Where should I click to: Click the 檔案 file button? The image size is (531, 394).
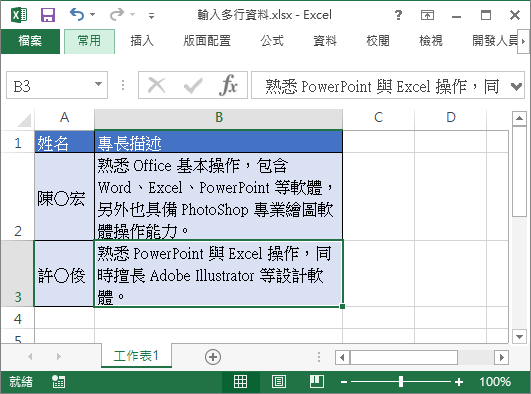(x=30, y=41)
